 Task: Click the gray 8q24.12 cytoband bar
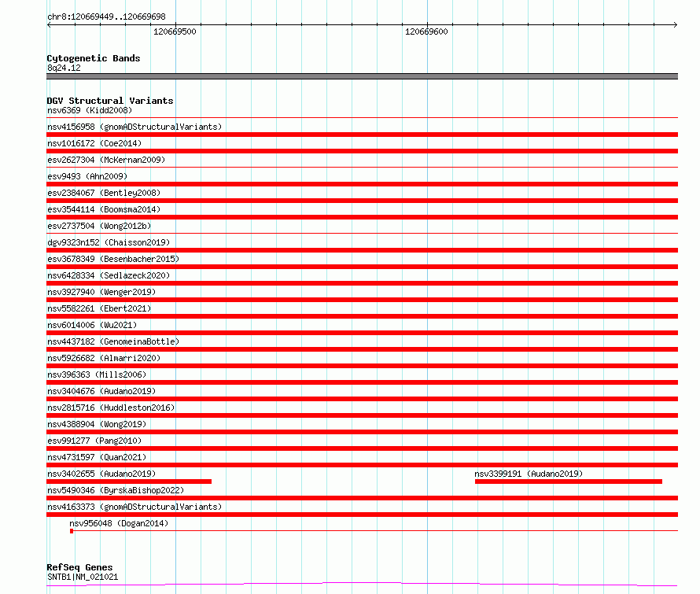tap(362, 76)
